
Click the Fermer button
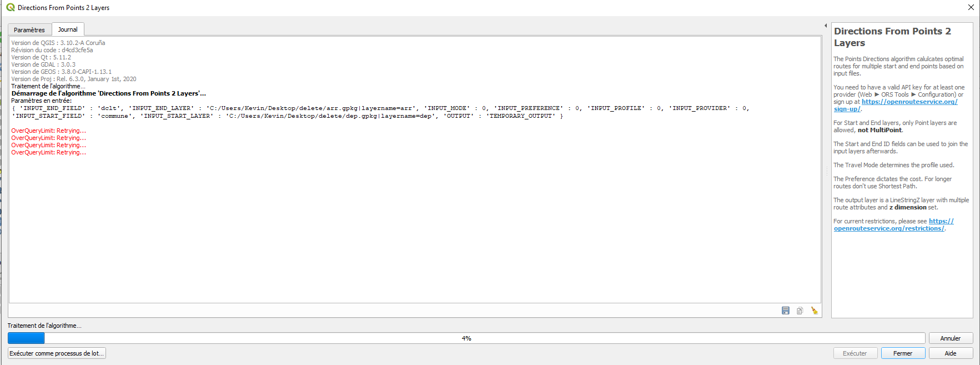click(x=903, y=353)
